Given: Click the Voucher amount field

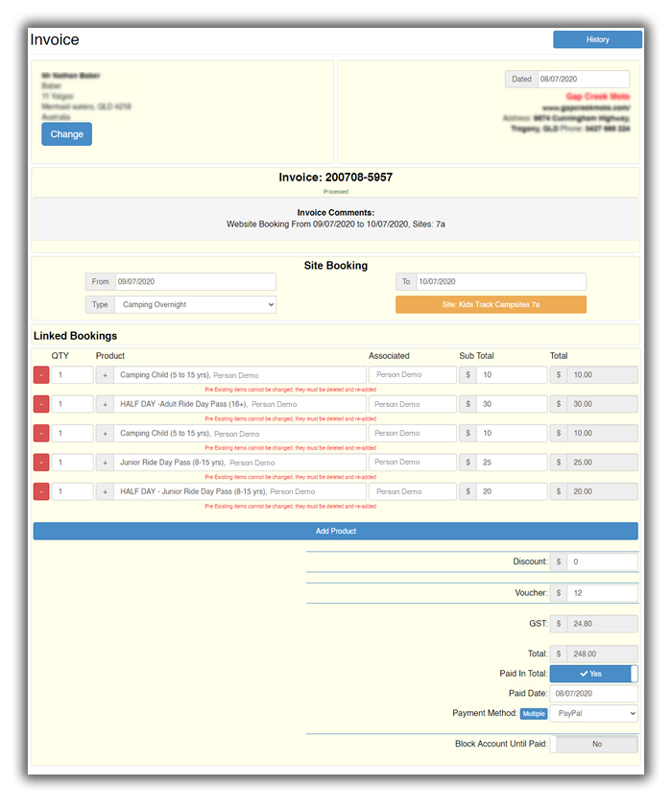Looking at the screenshot, I should coord(602,593).
